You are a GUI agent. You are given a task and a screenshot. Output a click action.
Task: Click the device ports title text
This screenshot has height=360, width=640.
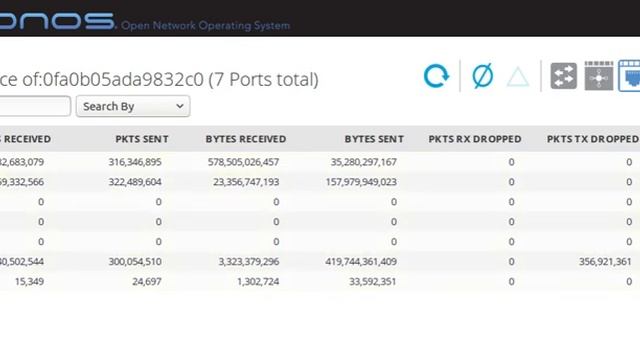click(x=159, y=80)
